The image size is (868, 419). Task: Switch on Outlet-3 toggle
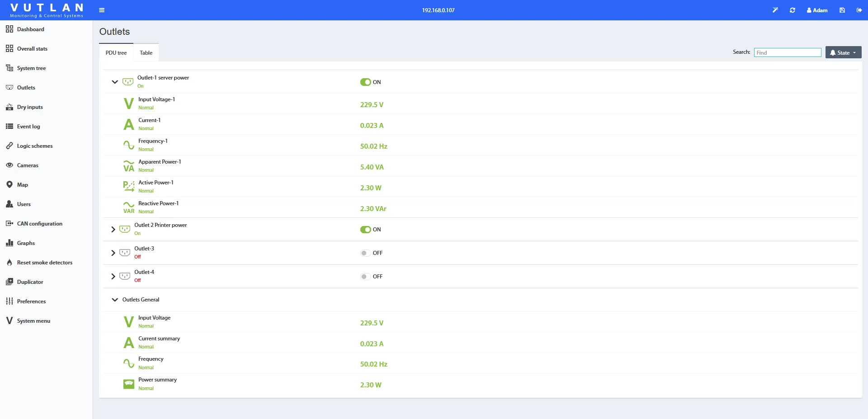click(x=365, y=253)
